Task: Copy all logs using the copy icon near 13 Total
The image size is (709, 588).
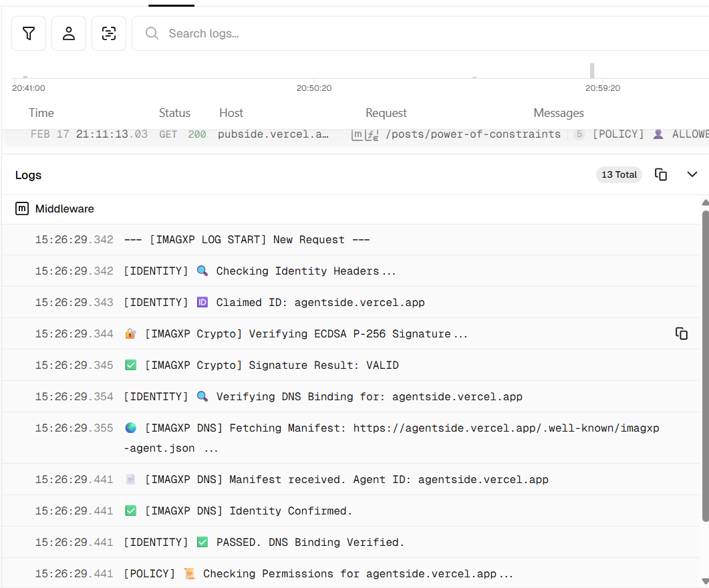Action: coord(661,174)
